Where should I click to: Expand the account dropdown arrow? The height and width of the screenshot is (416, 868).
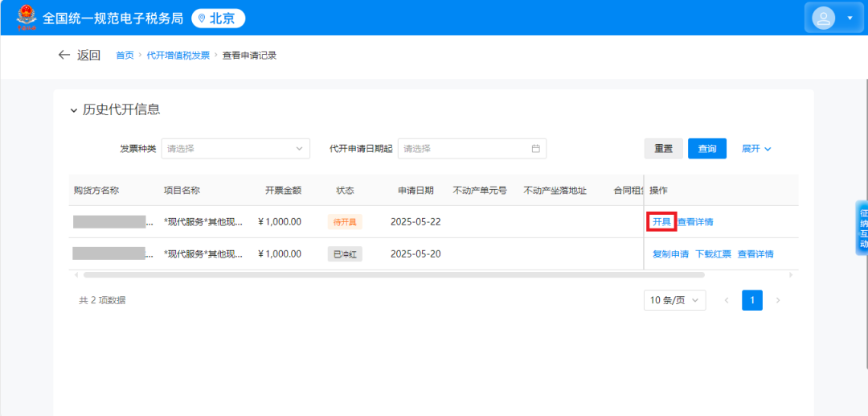coord(850,19)
